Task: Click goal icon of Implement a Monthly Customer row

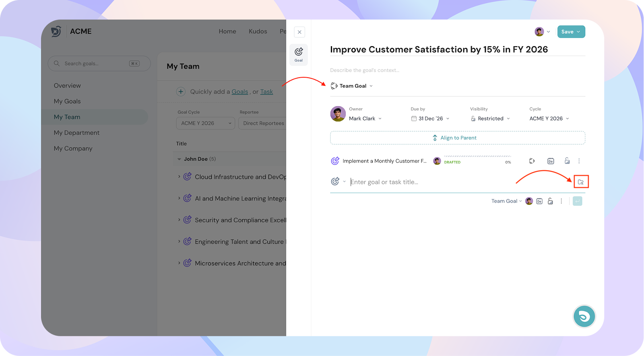Action: 335,161
